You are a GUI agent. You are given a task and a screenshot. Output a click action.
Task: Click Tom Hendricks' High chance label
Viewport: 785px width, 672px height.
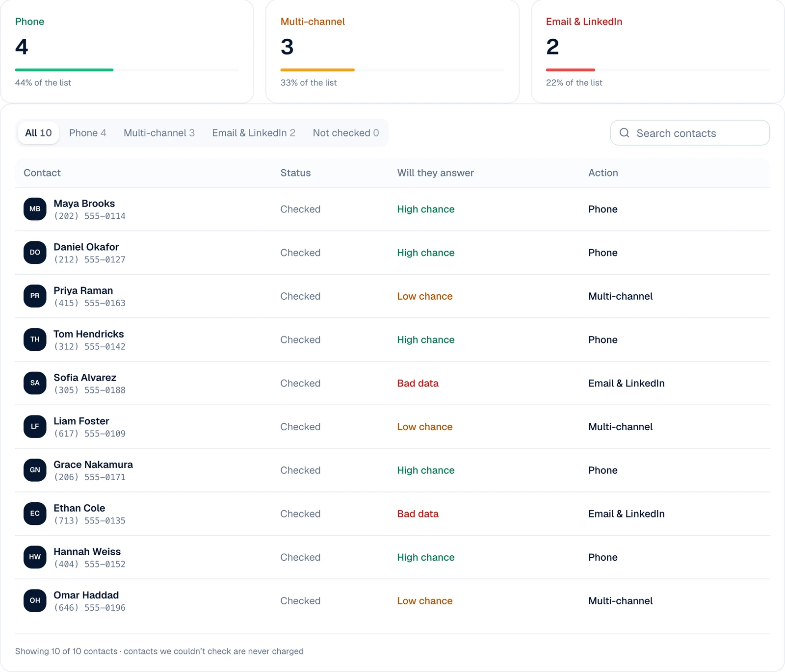[426, 340]
